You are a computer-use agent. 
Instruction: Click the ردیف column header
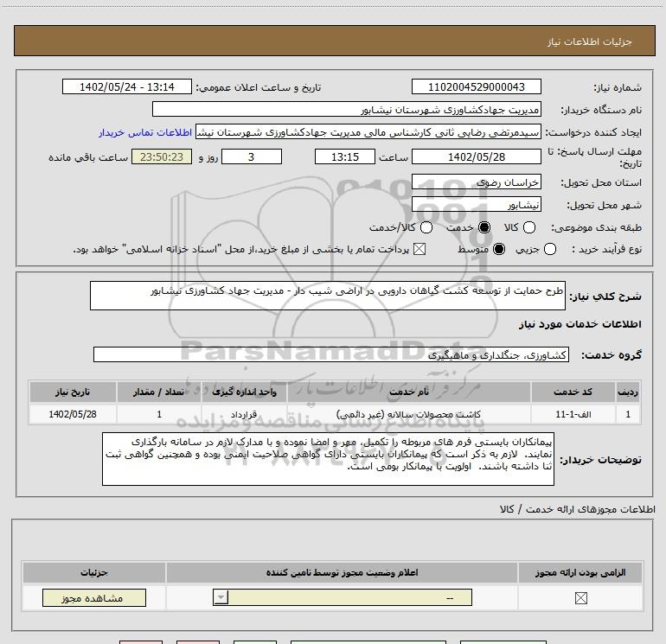[x=628, y=392]
